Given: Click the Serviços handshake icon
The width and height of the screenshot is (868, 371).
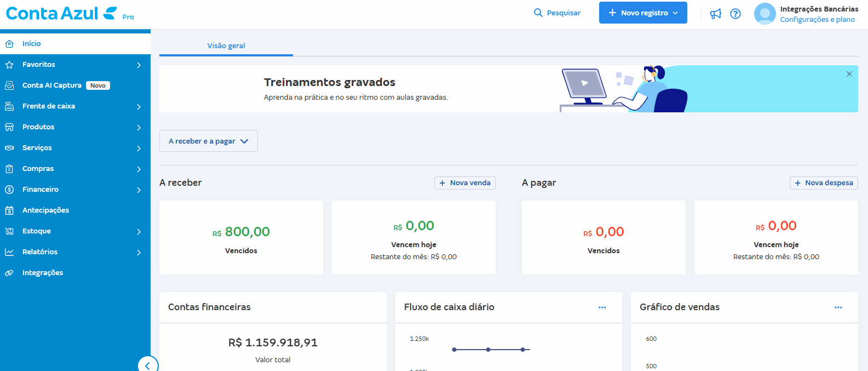Looking at the screenshot, I should point(9,148).
